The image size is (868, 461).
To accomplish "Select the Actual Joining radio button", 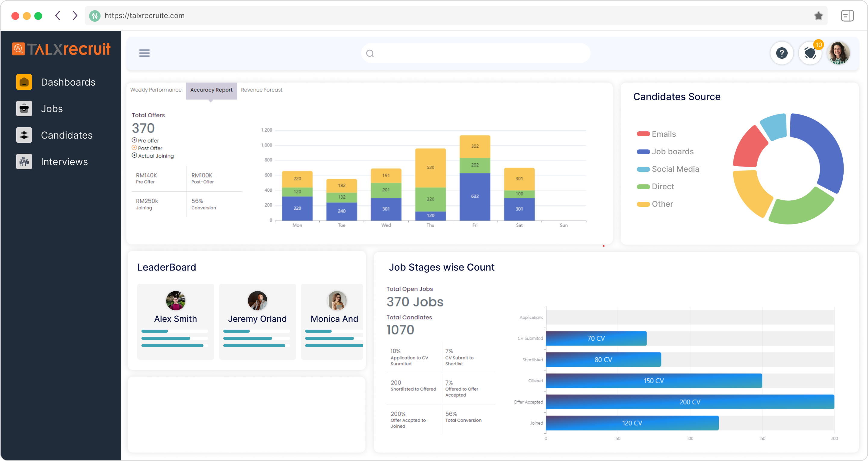I will pos(135,155).
